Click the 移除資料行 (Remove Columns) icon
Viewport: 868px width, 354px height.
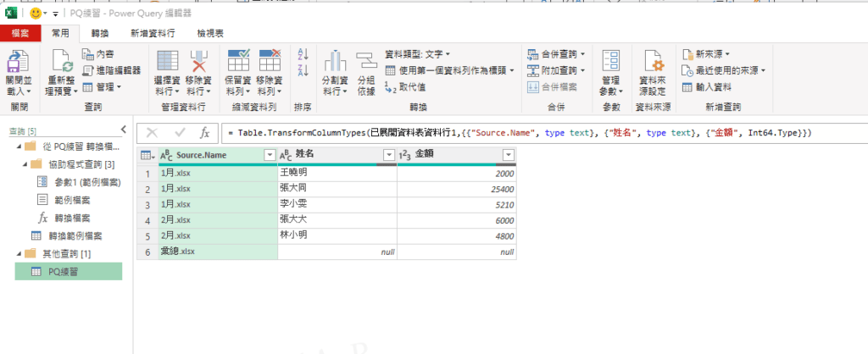(198, 62)
